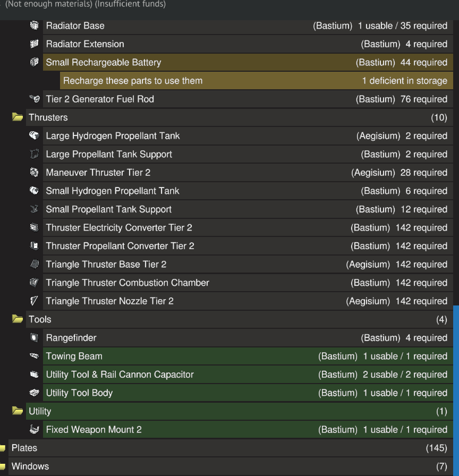This screenshot has width=459, height=476.
Task: Expand the Plates folder
Action: pyautogui.click(x=3, y=448)
